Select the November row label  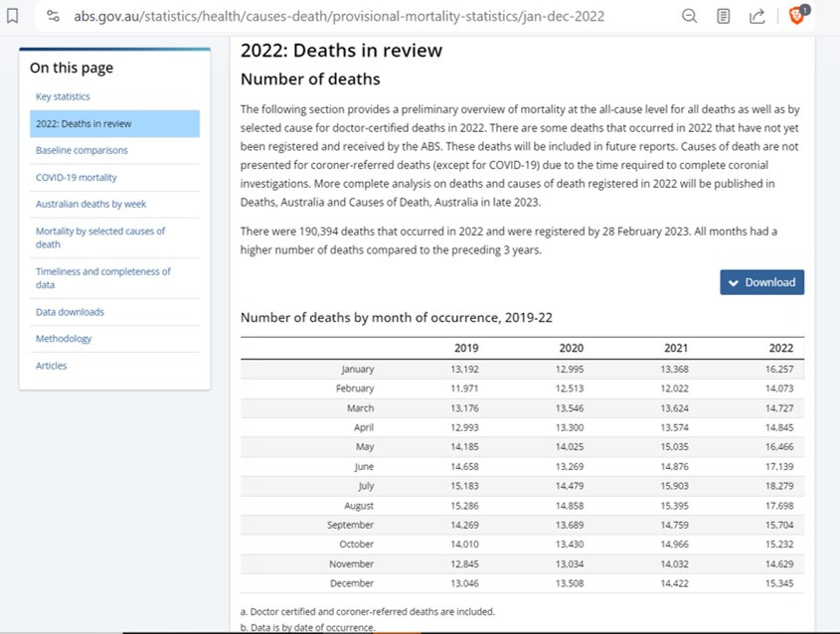point(352,563)
